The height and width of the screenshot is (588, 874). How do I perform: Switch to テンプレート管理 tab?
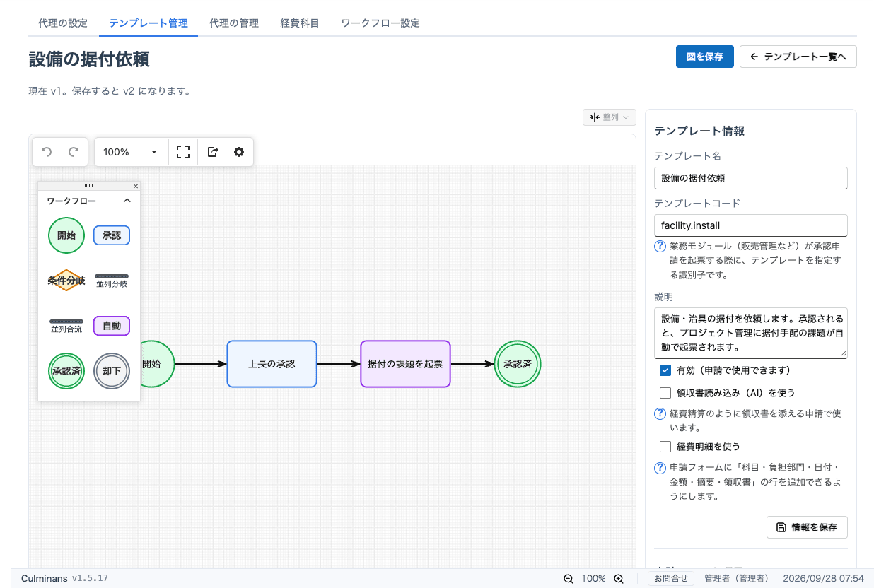click(x=148, y=23)
